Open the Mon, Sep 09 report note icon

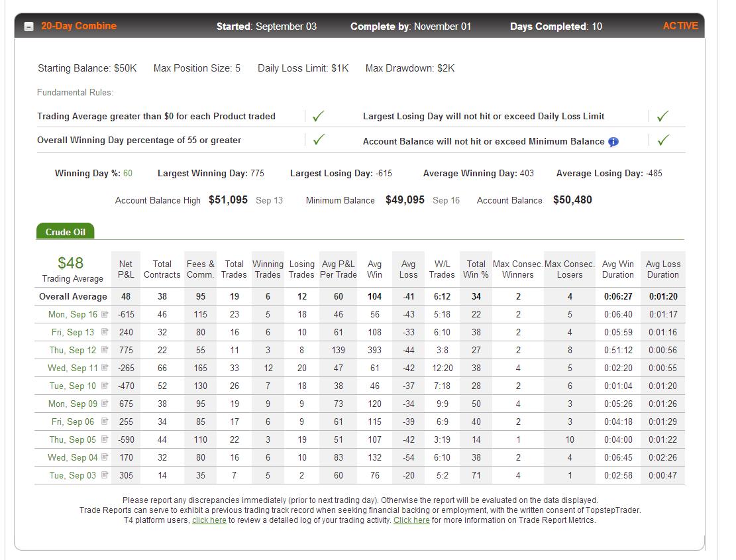tap(105, 403)
